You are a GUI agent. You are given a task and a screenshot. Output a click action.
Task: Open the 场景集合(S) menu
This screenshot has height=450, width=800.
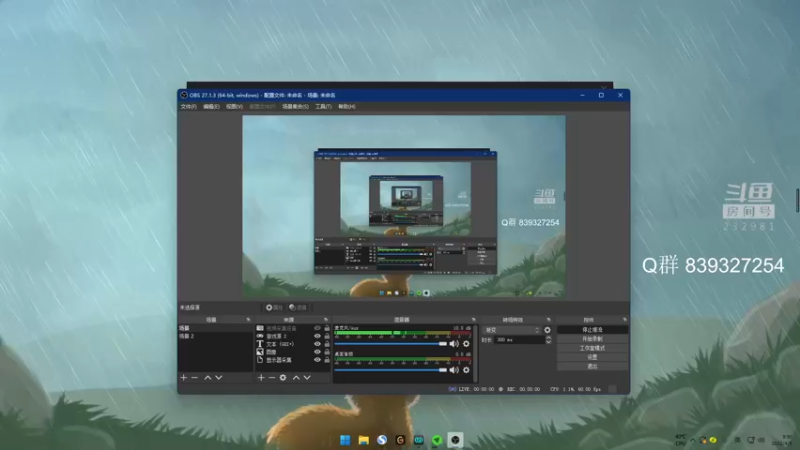pos(295,107)
